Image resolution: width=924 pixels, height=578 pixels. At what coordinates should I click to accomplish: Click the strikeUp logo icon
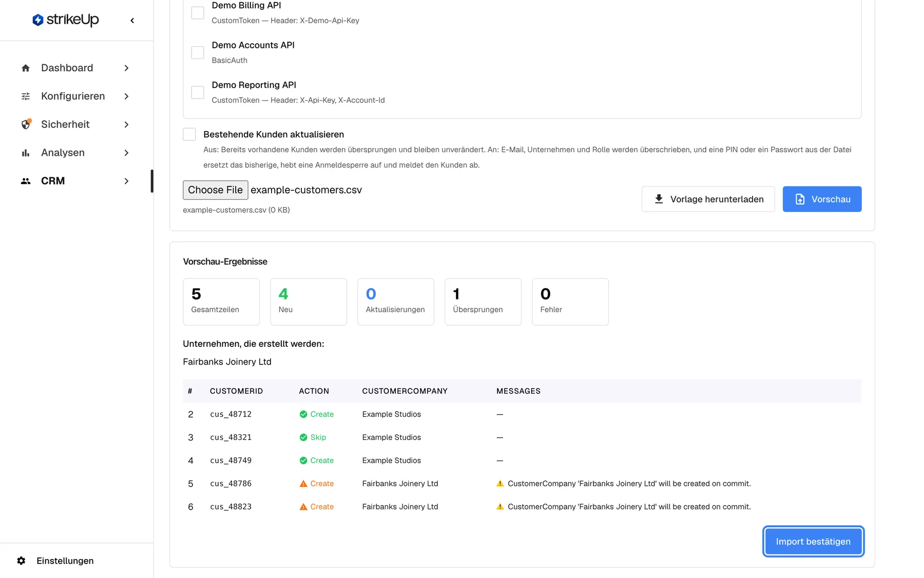coord(38,20)
